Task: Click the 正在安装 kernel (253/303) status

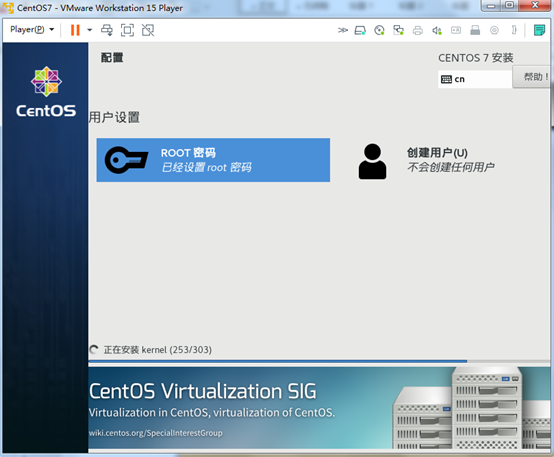Action: (x=158, y=350)
